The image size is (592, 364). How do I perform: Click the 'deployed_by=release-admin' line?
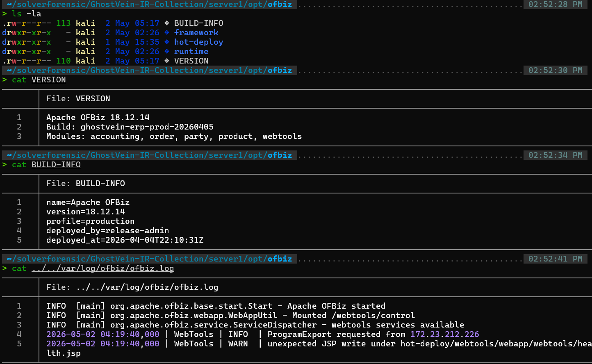coord(108,231)
